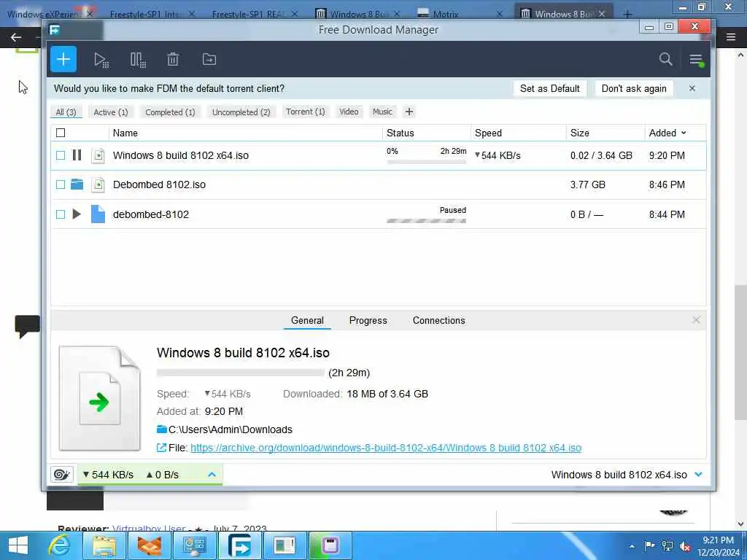
Task: Filter by Torrent (1) downloads
Action: coord(306,112)
